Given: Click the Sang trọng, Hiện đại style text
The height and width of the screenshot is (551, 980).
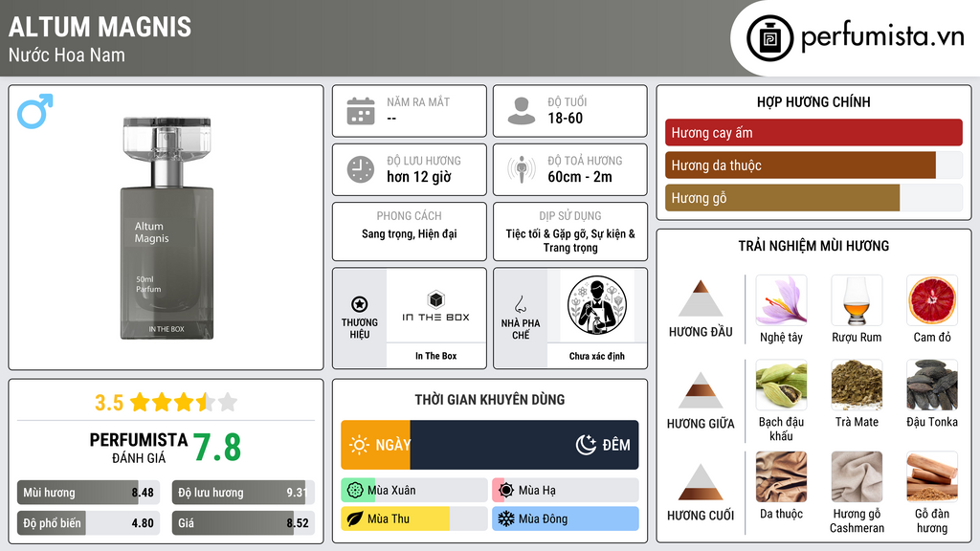Looking at the screenshot, I should [x=410, y=233].
